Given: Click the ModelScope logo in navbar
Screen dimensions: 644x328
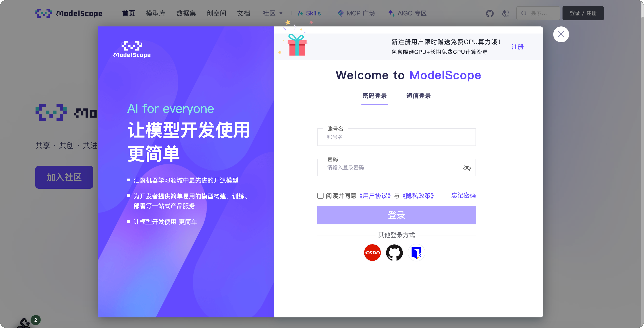Looking at the screenshot, I should [69, 13].
